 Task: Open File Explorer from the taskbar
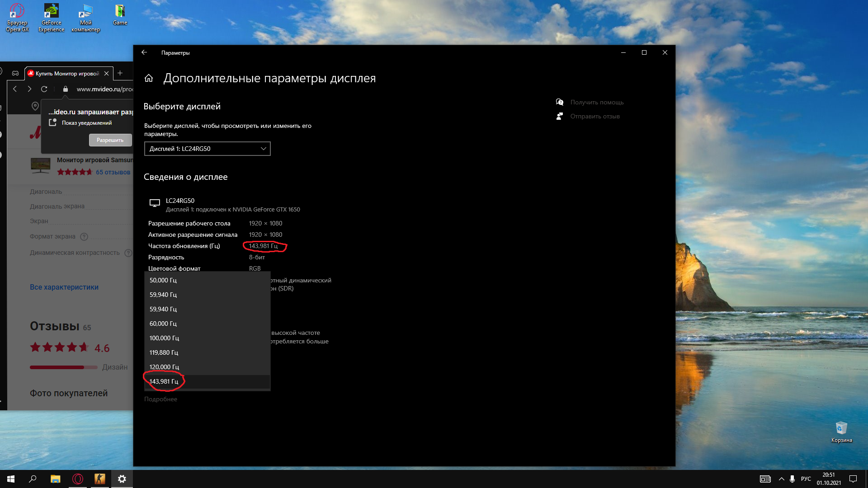(x=55, y=479)
